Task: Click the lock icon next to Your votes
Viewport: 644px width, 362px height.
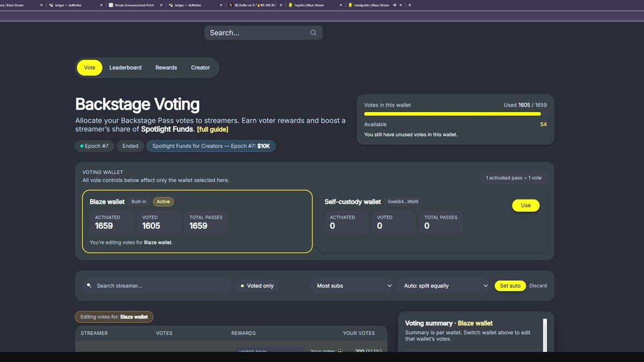Action: tap(339, 350)
